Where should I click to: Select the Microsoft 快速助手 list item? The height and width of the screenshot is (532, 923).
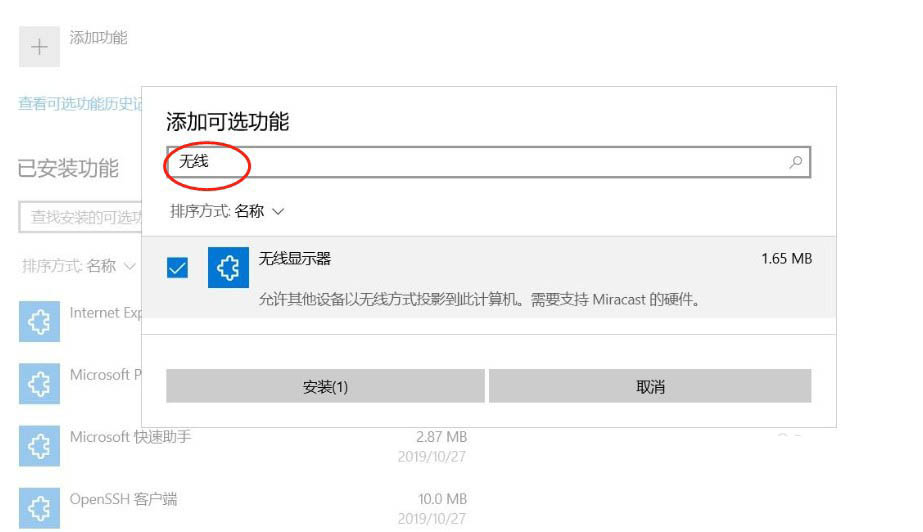coord(243,445)
